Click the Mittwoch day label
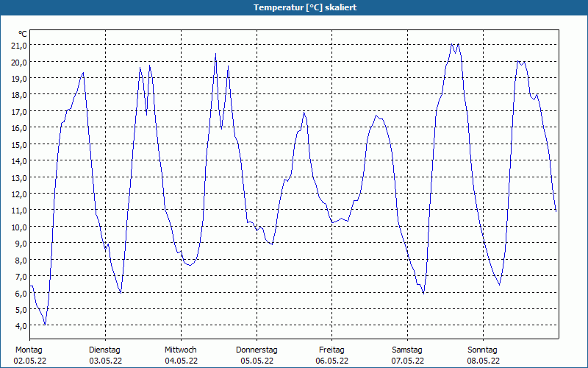Image resolution: width=588 pixels, height=368 pixels. coord(181,350)
